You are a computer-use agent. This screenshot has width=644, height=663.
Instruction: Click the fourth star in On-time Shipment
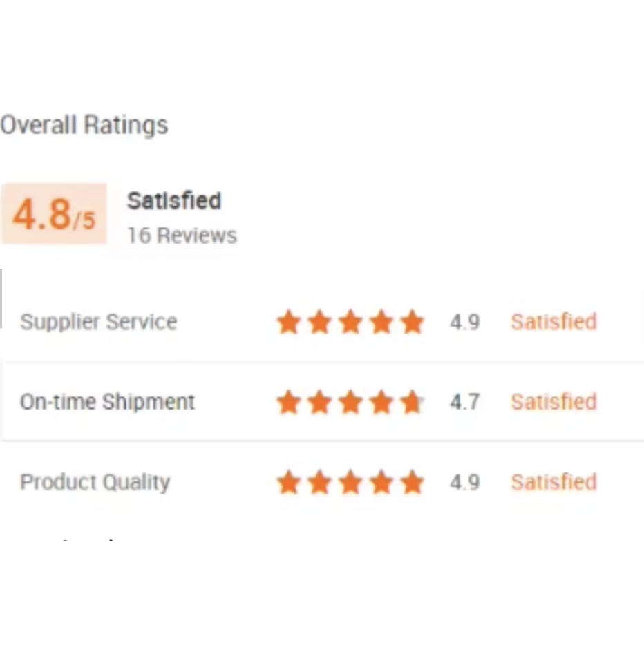[x=381, y=402]
